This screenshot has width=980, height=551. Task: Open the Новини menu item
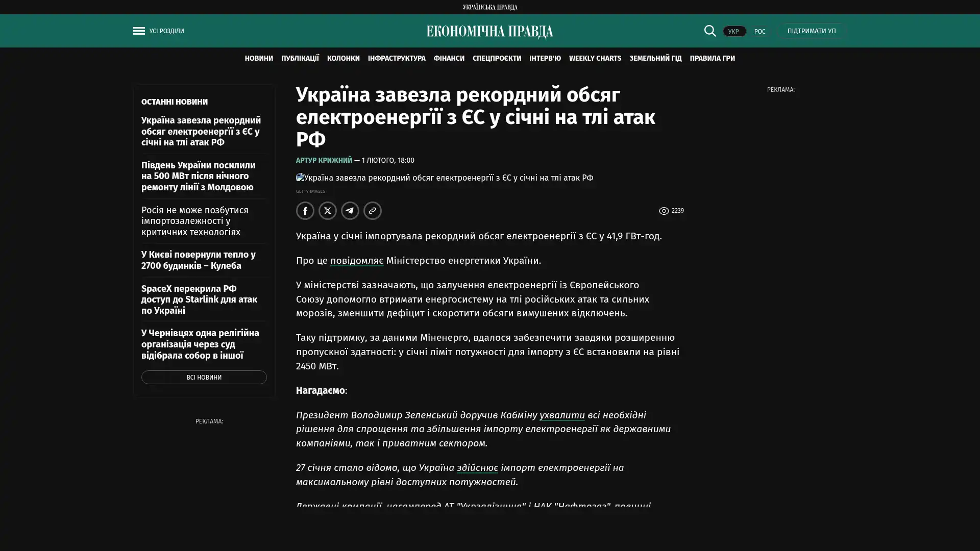pyautogui.click(x=259, y=59)
